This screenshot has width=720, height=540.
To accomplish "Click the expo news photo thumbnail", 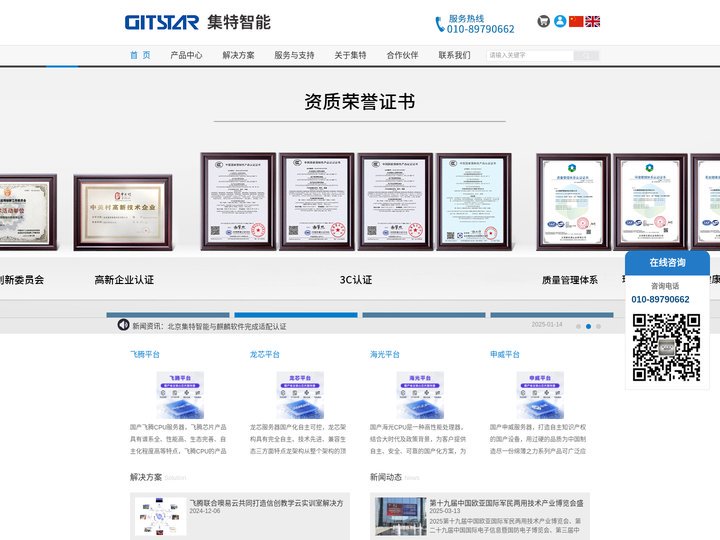I will pos(401,517).
